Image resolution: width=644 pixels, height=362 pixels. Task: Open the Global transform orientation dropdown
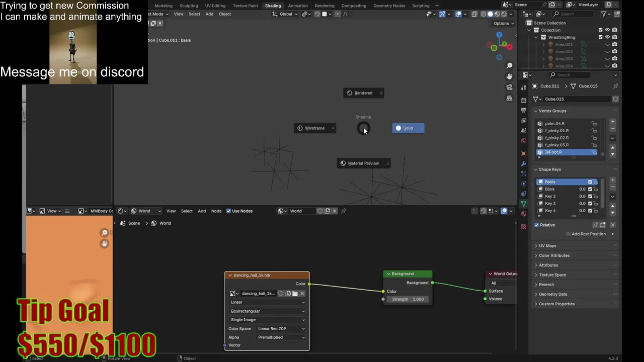286,14
